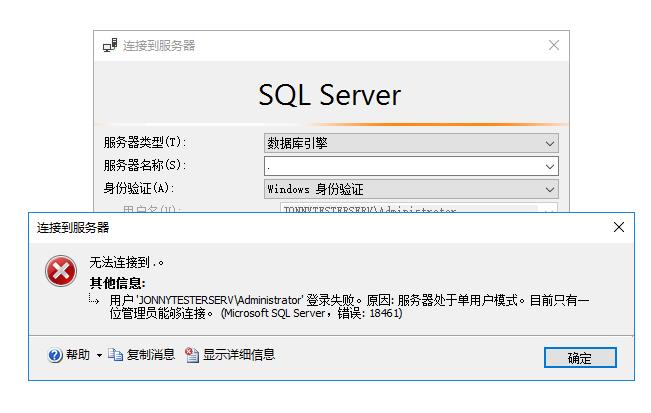
Task: Expand the help button dropdown arrow
Action: [99, 356]
